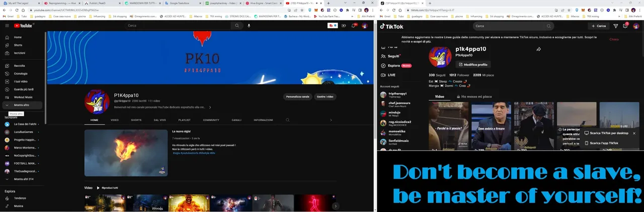Screen dimensions: 644x212
Task: Go to Home in YouTube sidebar
Action: click(23, 37)
